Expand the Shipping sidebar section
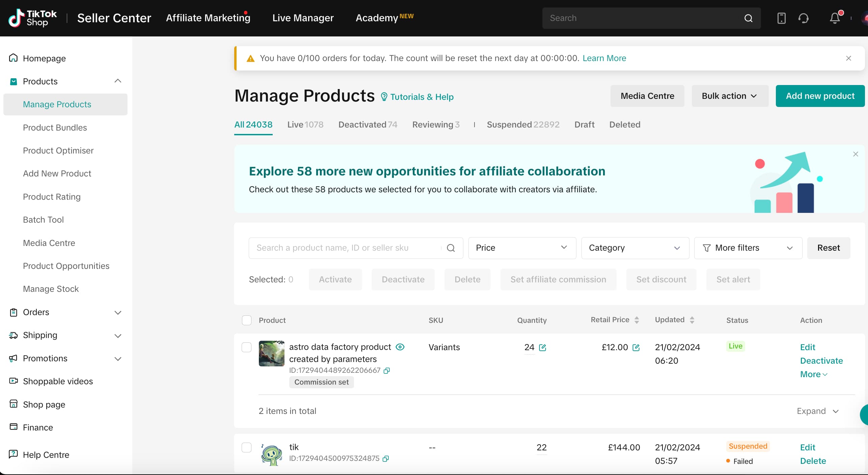This screenshot has height=475, width=868. point(118,336)
